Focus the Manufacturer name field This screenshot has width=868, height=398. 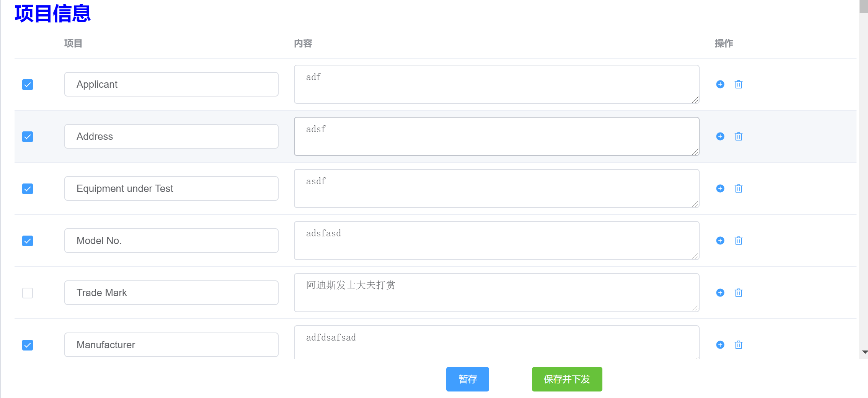(x=171, y=345)
